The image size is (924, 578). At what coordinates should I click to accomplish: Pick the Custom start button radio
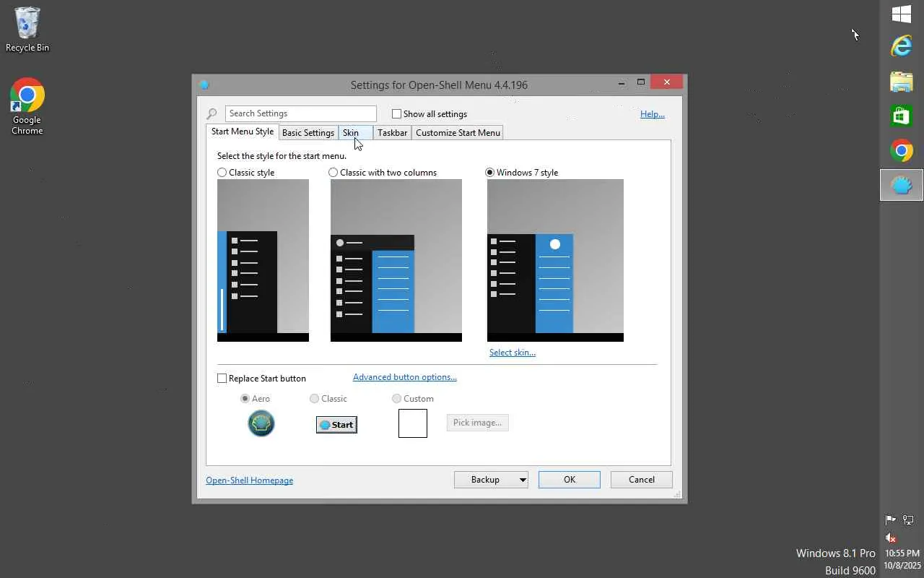396,399
